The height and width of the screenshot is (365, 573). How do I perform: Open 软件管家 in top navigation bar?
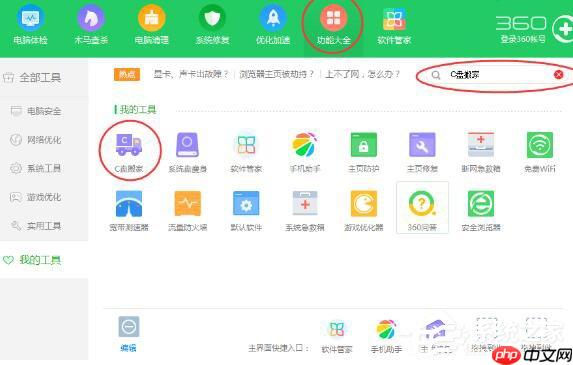pyautogui.click(x=394, y=26)
